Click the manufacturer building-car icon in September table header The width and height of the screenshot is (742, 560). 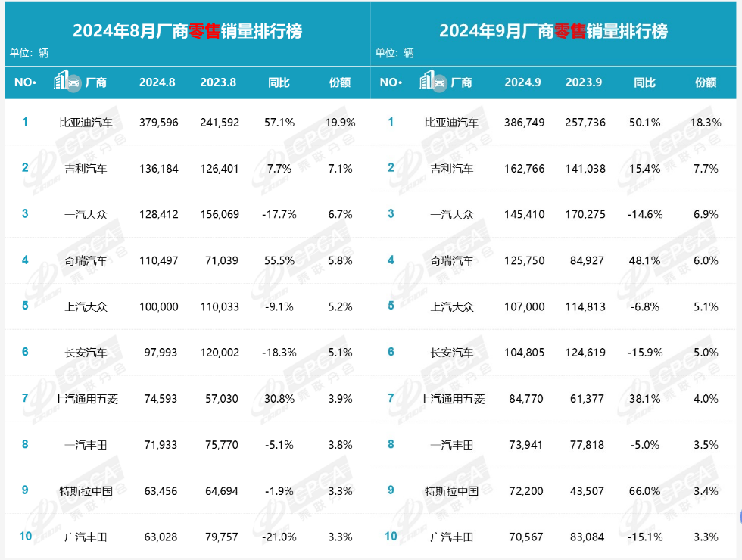(433, 82)
